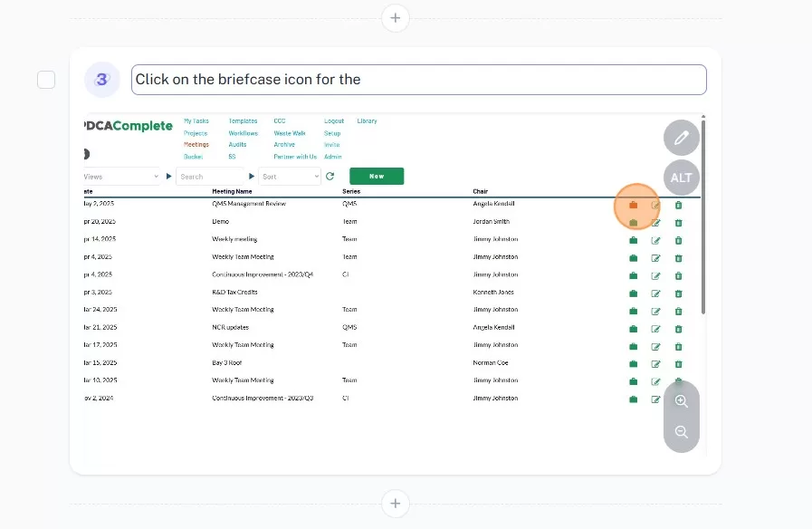Click the green refresh icon beside Sort
This screenshot has height=529, width=812.
[x=330, y=177]
